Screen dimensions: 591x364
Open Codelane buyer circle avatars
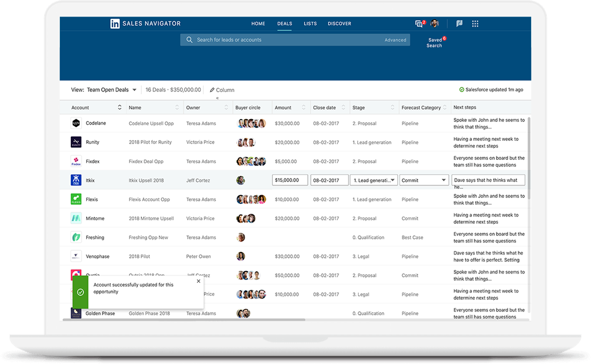(x=251, y=123)
